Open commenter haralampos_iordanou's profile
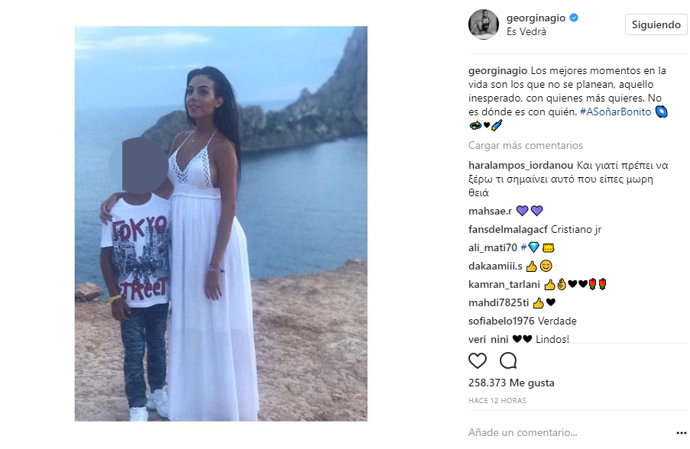 521,166
